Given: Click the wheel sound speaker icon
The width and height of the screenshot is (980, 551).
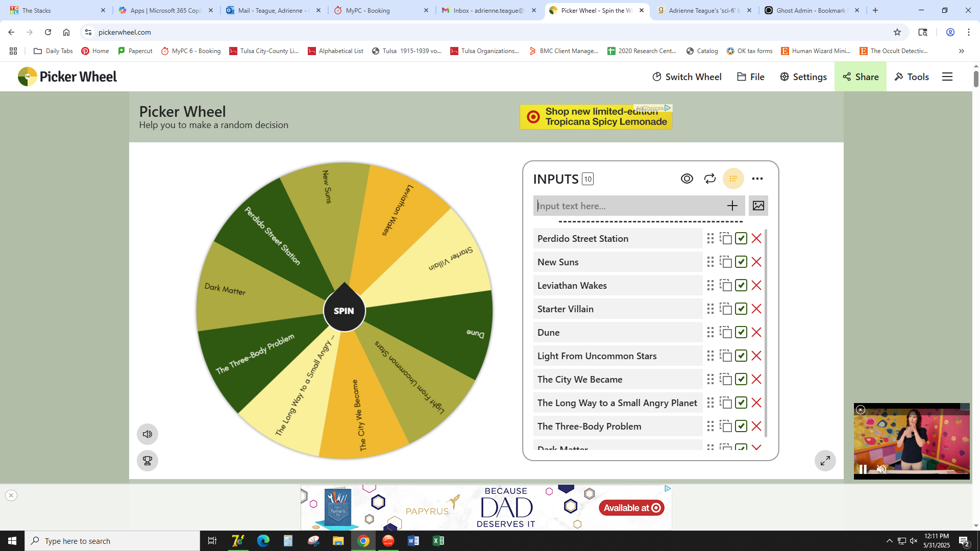Looking at the screenshot, I should [x=148, y=434].
